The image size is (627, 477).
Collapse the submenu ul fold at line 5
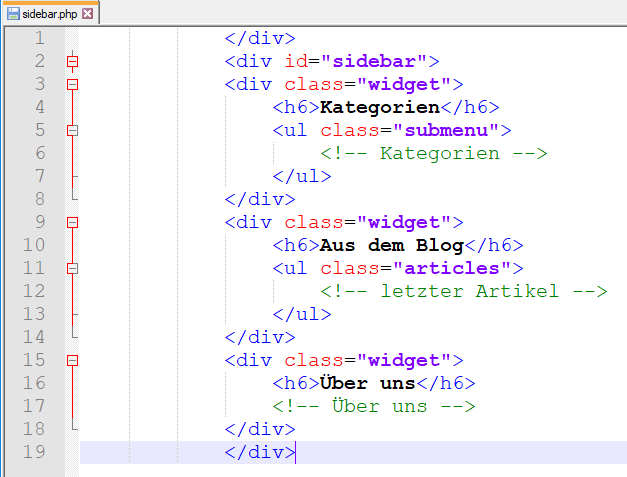[x=72, y=130]
